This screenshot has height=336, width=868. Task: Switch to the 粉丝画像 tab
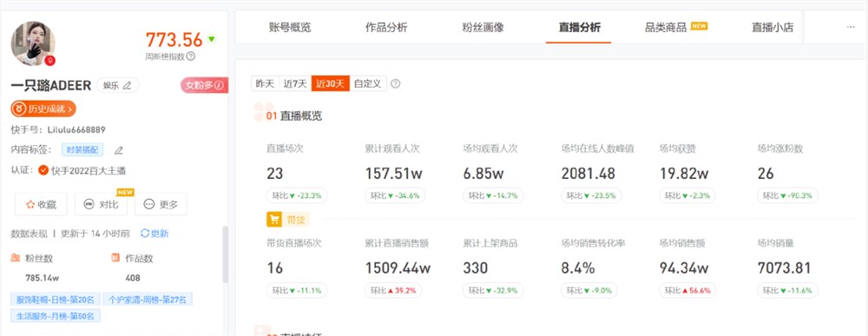point(483,28)
